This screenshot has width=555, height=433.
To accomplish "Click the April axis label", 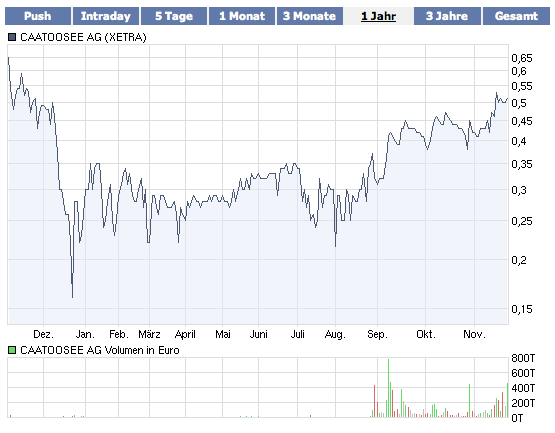I will coord(185,334).
